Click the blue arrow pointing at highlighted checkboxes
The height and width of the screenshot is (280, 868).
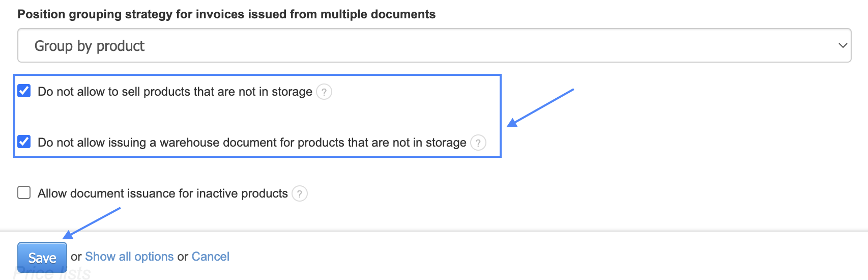(540, 108)
